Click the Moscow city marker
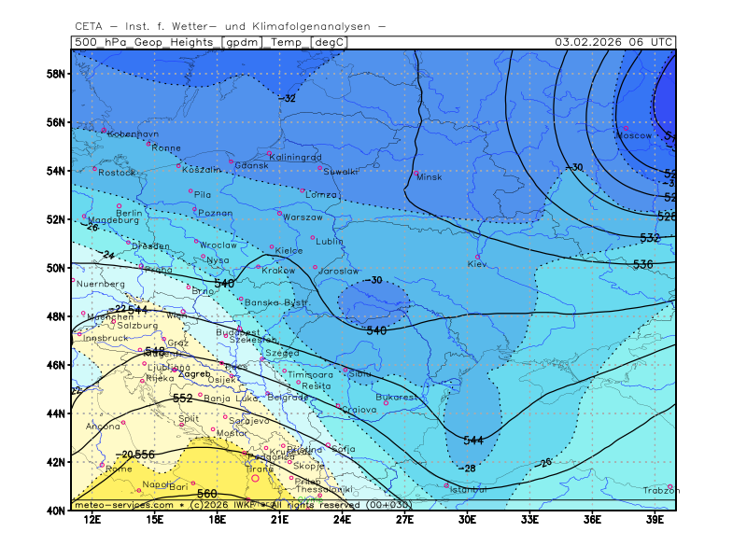This screenshot has height=560, width=747. click(626, 128)
